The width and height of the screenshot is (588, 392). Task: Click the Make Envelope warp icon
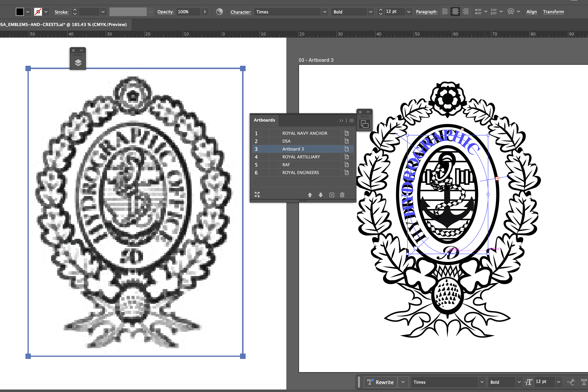510,12
